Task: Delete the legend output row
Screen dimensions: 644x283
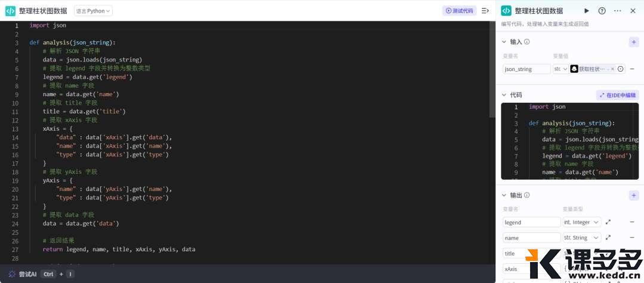Action: 632,222
